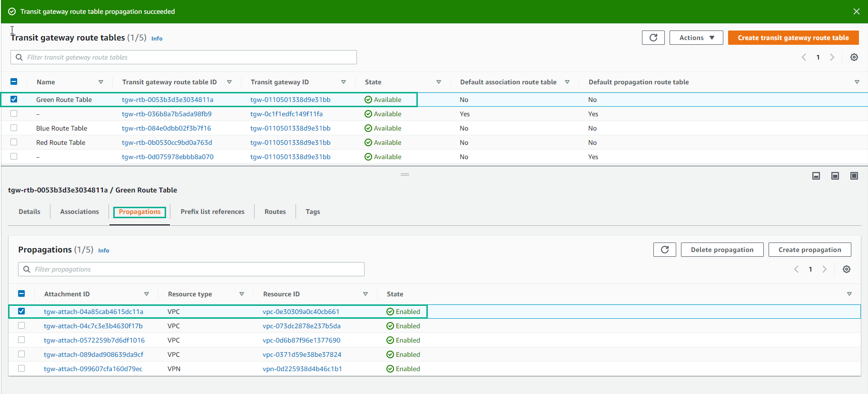Sort route tables by State column

click(439, 82)
